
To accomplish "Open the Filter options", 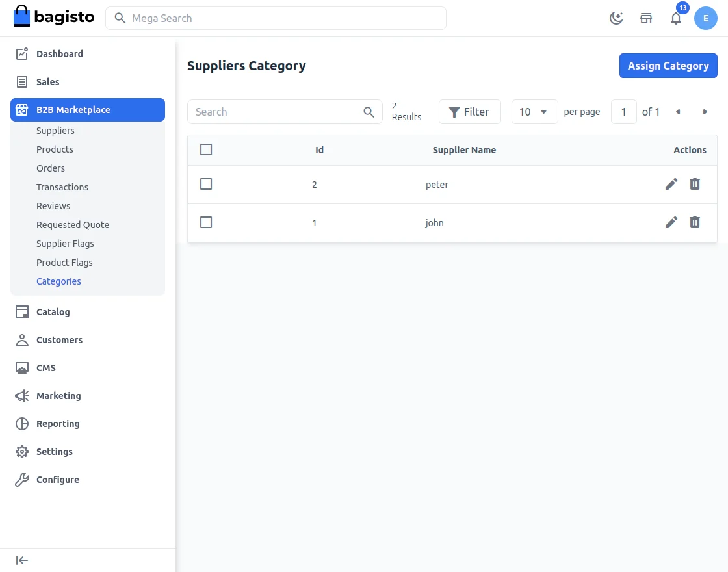I will (x=469, y=112).
